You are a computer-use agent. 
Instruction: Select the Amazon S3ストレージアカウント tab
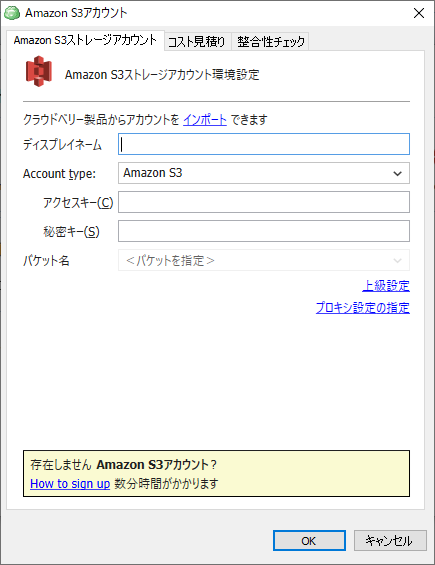tap(85, 40)
